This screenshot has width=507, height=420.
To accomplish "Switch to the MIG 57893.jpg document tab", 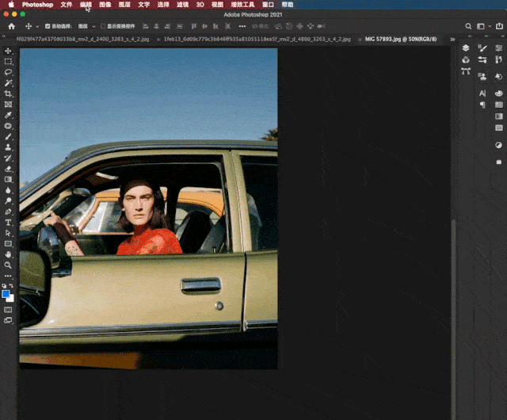I will pyautogui.click(x=401, y=39).
